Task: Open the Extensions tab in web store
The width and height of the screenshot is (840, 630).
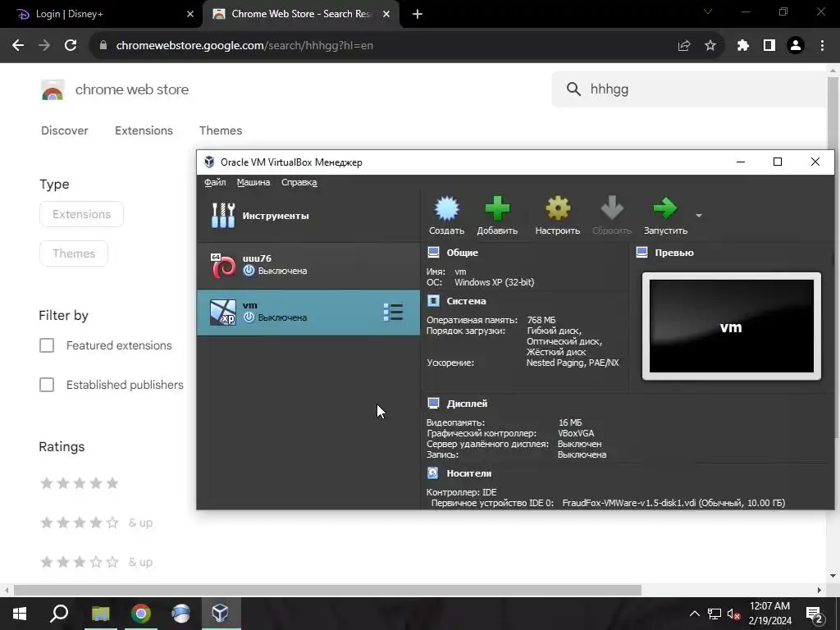Action: pos(144,130)
